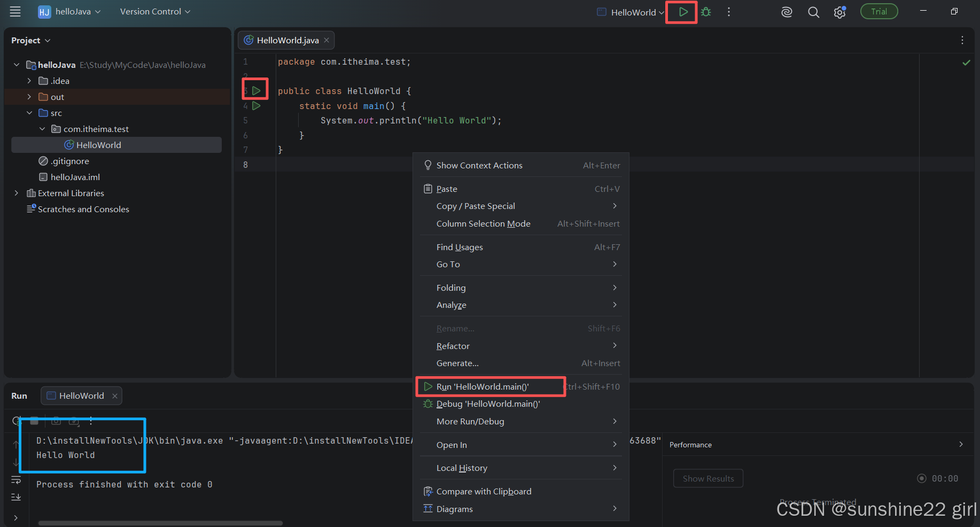Open the Search Everywhere magnifier icon
This screenshot has height=527, width=980.
(813, 12)
